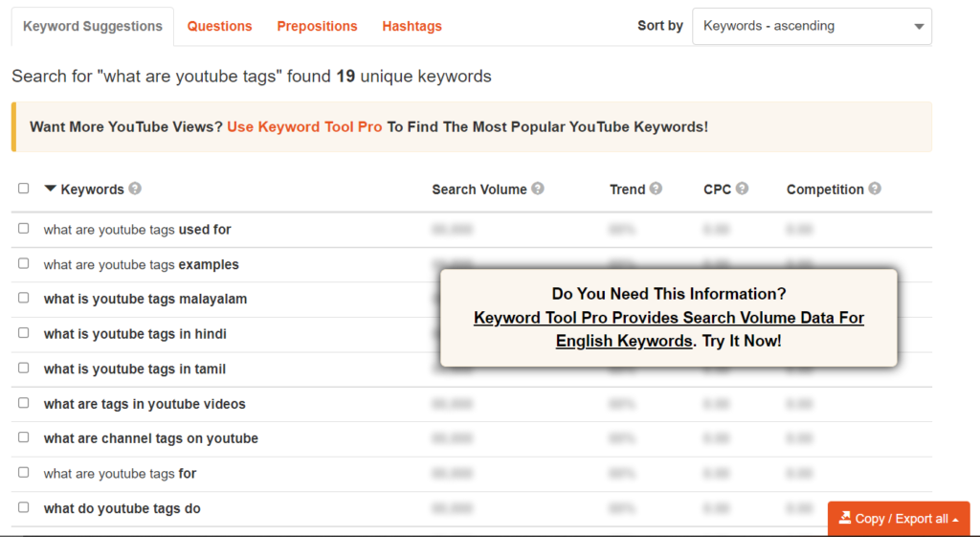Click the Trend column help icon
This screenshot has height=537, width=980.
pyautogui.click(x=656, y=189)
